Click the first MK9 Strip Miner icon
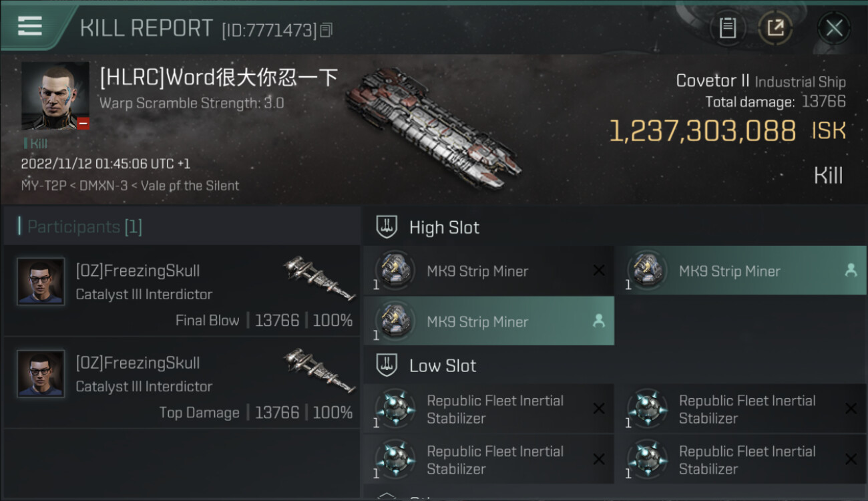The width and height of the screenshot is (868, 501). click(395, 271)
